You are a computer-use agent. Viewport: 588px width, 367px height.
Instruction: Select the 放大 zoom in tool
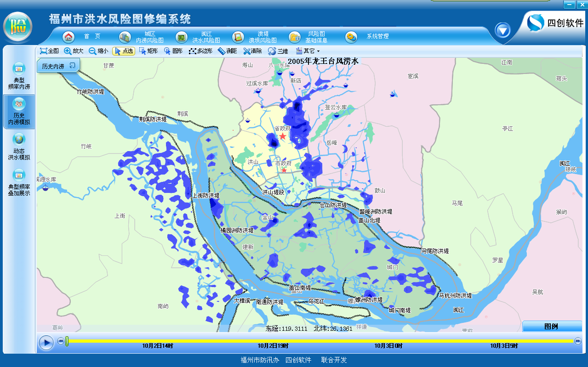[x=74, y=51]
